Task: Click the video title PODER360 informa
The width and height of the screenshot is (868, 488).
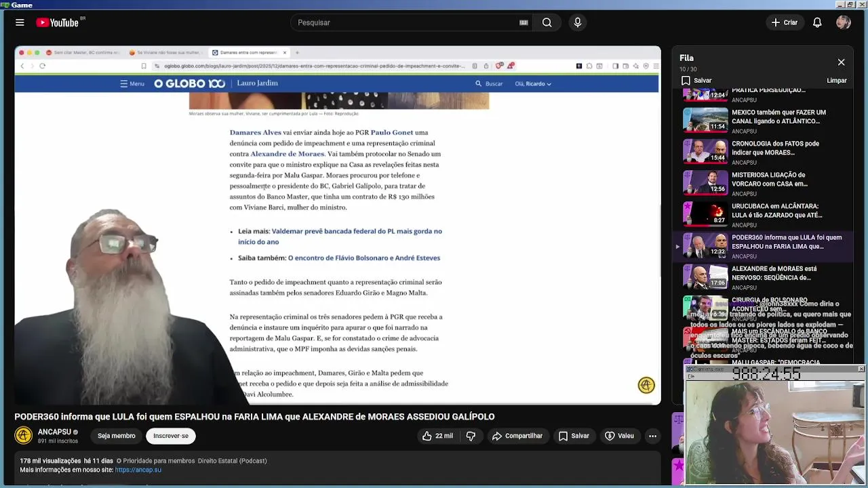Action: (x=254, y=417)
